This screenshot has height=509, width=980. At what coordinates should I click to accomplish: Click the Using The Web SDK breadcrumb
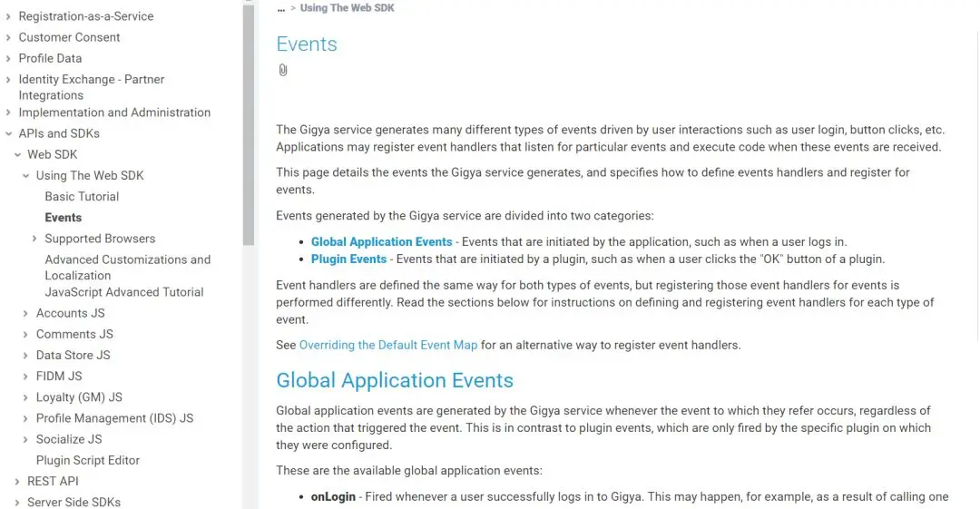pos(348,8)
